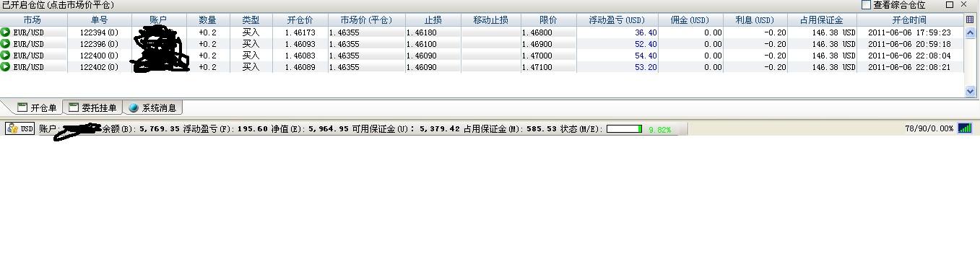Click the equity value 5,964.95 in status bar

pos(329,129)
